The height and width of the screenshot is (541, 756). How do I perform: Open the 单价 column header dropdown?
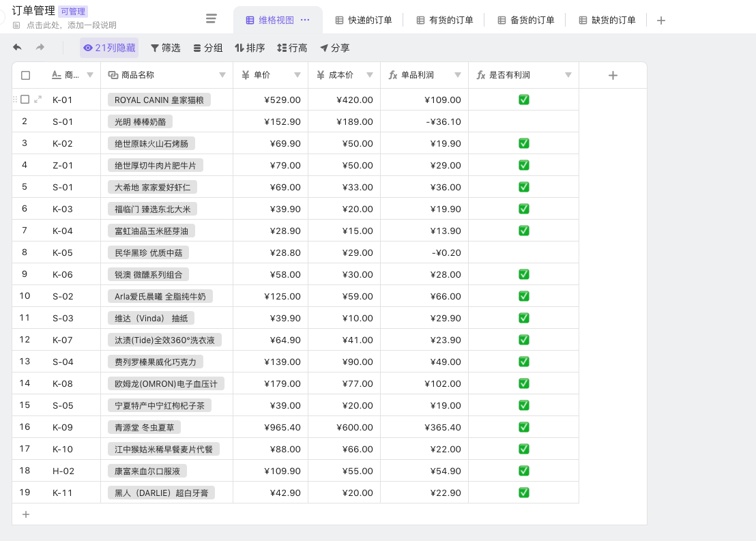tap(297, 75)
